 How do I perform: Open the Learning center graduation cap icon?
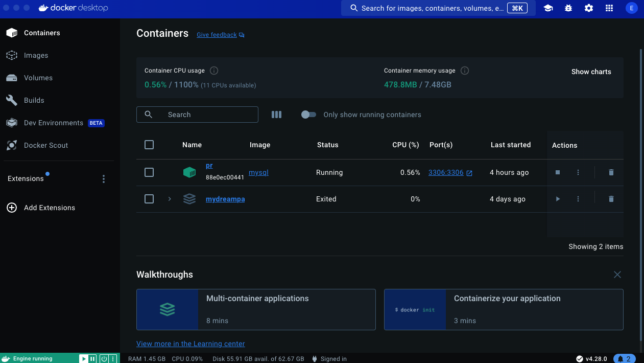[548, 8]
